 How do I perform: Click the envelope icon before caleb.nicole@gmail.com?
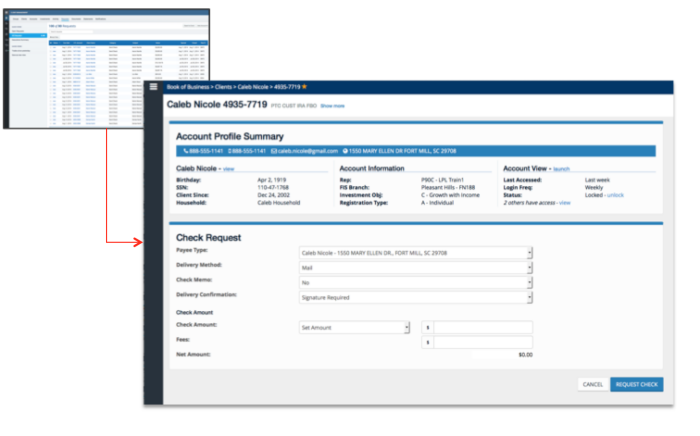274,151
